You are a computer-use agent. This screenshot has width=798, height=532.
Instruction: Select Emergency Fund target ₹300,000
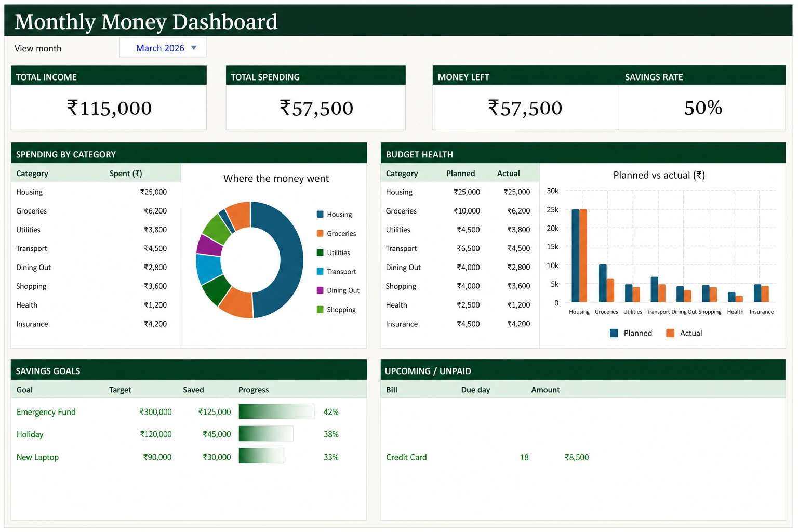coord(155,412)
